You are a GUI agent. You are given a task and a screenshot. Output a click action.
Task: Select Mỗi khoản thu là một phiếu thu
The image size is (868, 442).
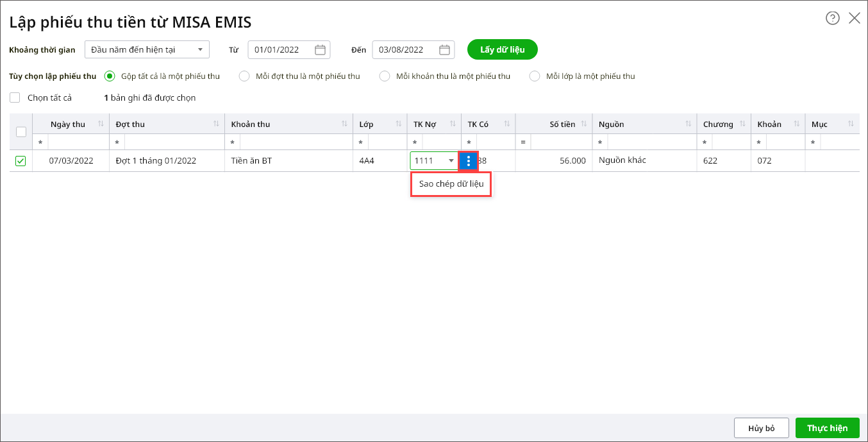(385, 76)
